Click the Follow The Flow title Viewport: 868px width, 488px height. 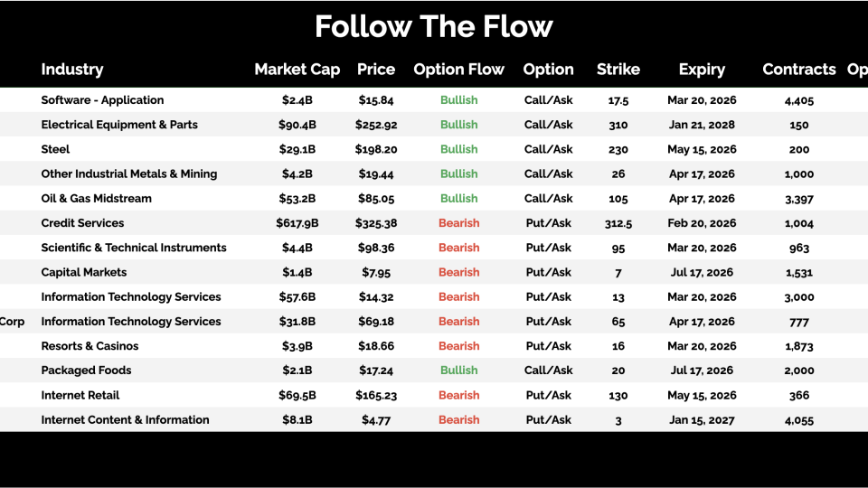(x=434, y=26)
